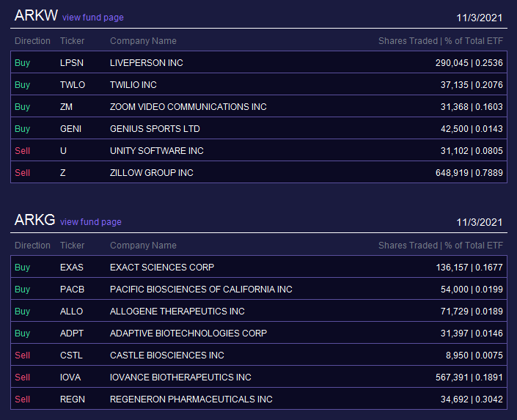This screenshot has height=420, width=517.
Task: Click TWILIO INC company name
Action: coord(133,85)
